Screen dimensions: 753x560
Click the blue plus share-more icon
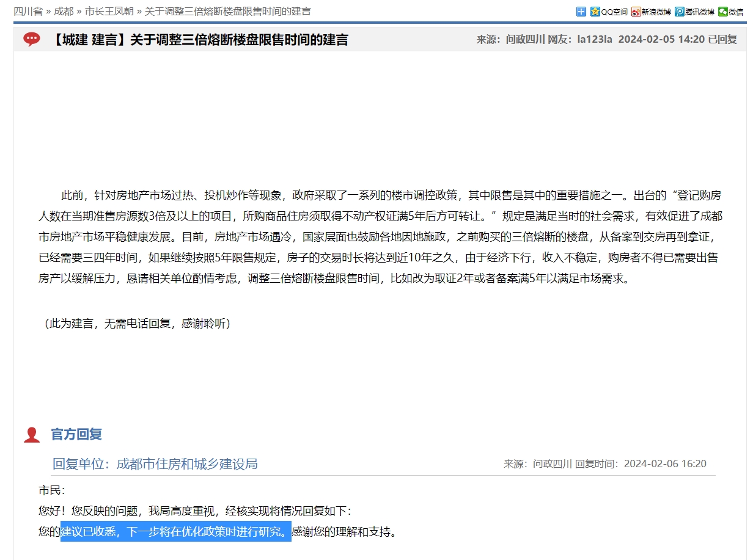pos(581,11)
